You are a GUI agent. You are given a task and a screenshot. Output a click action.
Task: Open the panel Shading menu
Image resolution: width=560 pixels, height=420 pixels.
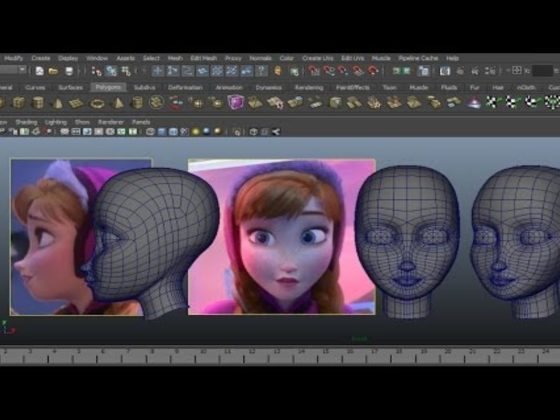(x=26, y=122)
